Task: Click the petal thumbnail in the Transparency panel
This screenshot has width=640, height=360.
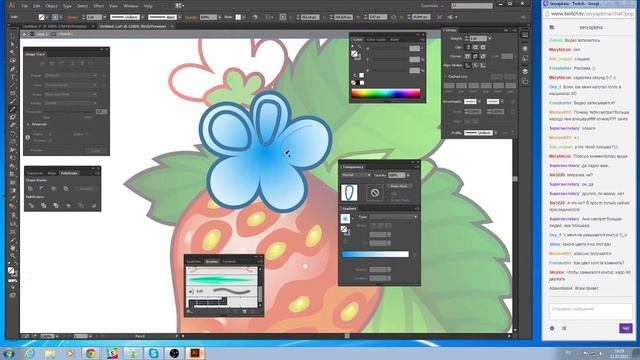Action: click(349, 193)
